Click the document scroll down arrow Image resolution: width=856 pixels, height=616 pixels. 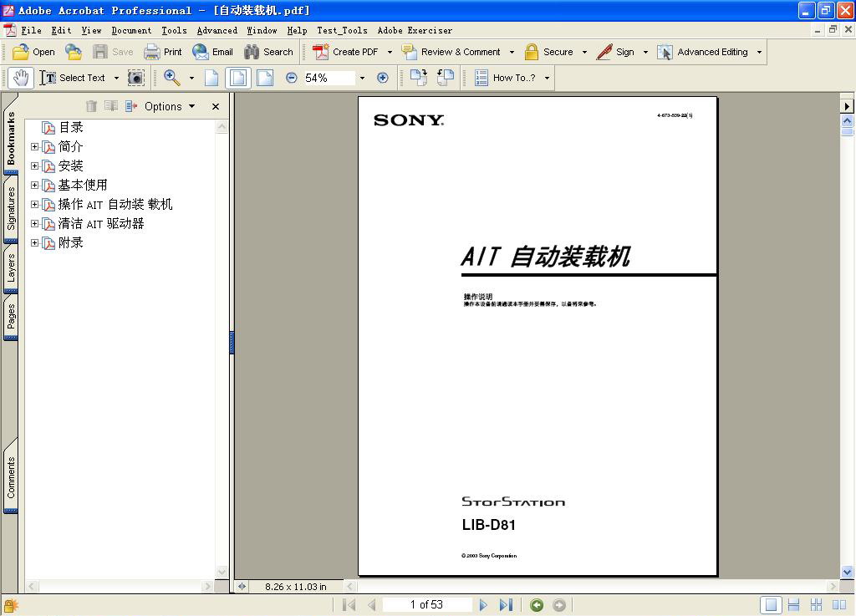click(847, 573)
